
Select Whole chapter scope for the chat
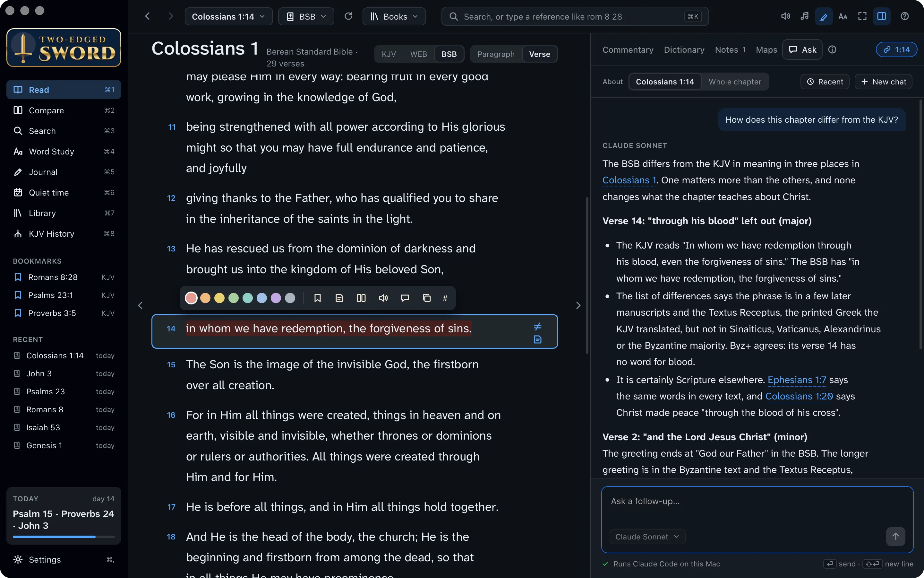pyautogui.click(x=735, y=82)
